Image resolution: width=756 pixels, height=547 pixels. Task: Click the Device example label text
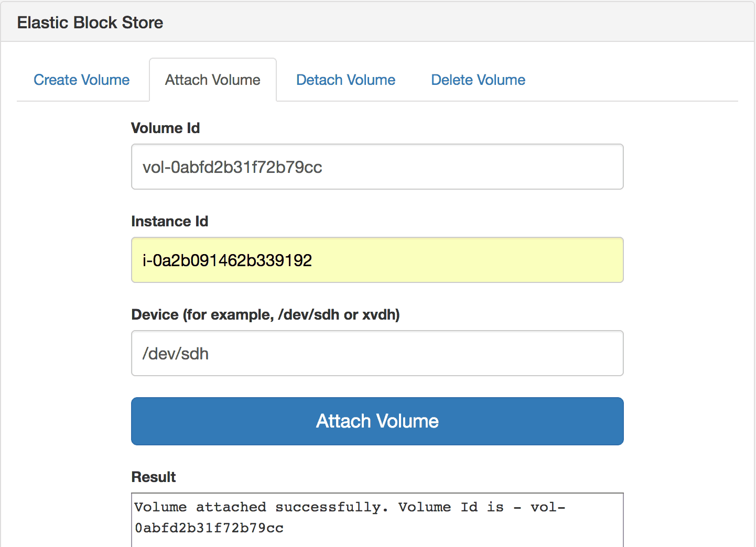coord(265,314)
